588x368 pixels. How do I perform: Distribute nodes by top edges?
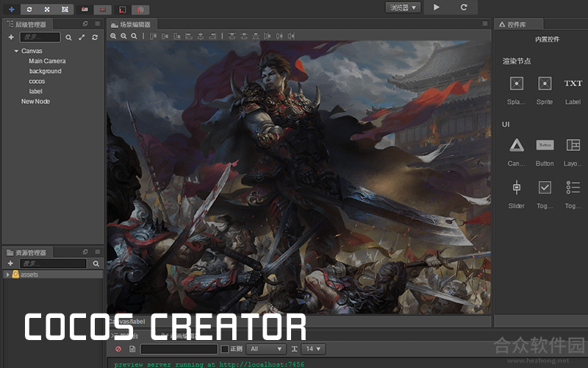tap(232, 36)
